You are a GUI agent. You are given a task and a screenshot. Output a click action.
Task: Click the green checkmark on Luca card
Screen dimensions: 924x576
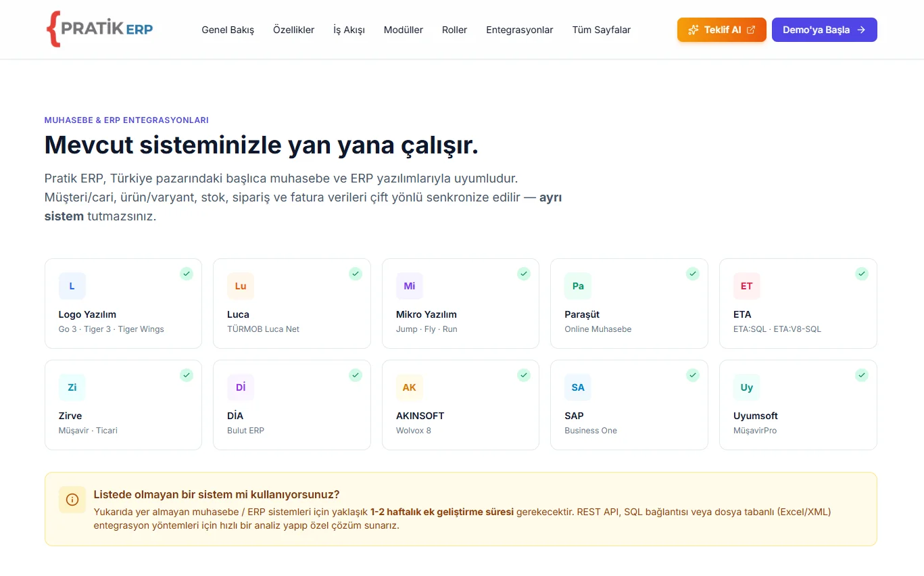tap(356, 274)
